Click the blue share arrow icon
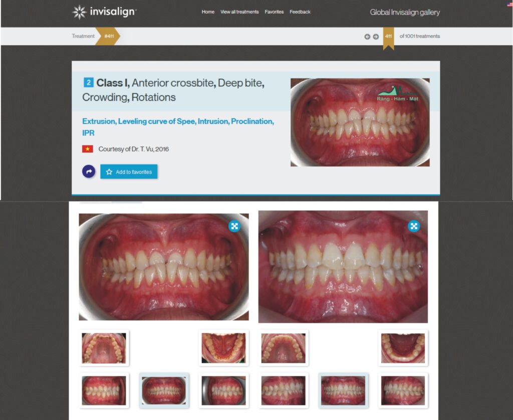 pyautogui.click(x=89, y=171)
